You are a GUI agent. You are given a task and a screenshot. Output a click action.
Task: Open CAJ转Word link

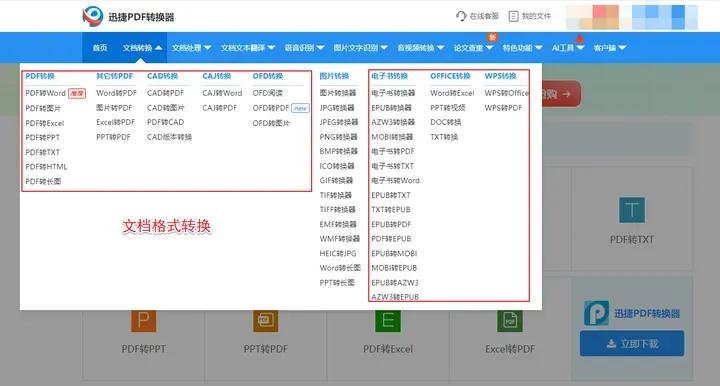[222, 93]
